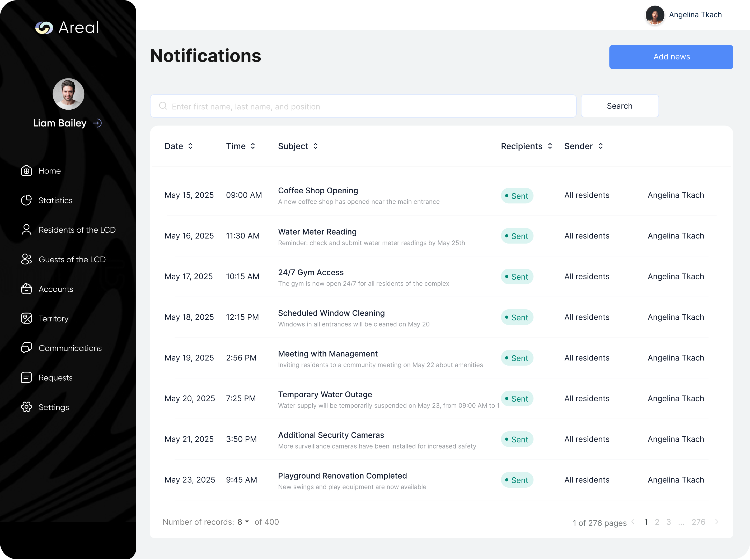This screenshot has width=750, height=560.
Task: Go to previous page using left chevron
Action: [x=633, y=522]
